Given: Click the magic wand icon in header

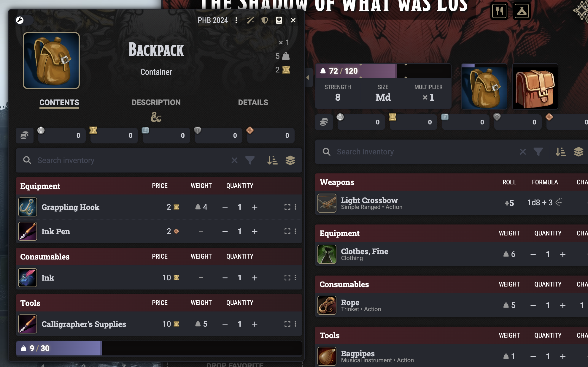Looking at the screenshot, I should tap(250, 20).
